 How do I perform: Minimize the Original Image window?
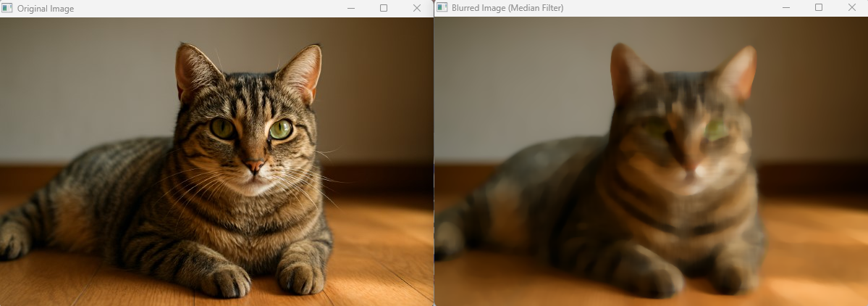coord(351,8)
